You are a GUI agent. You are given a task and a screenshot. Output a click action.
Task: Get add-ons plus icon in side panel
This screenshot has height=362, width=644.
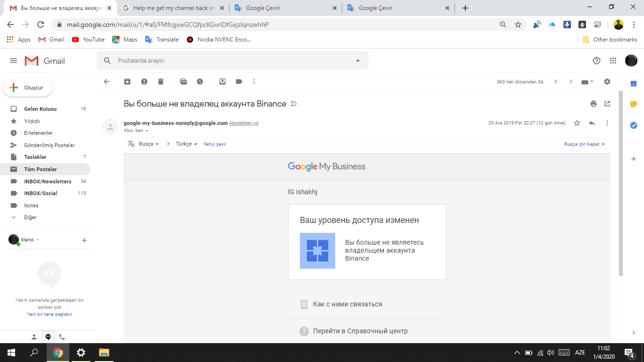(634, 159)
